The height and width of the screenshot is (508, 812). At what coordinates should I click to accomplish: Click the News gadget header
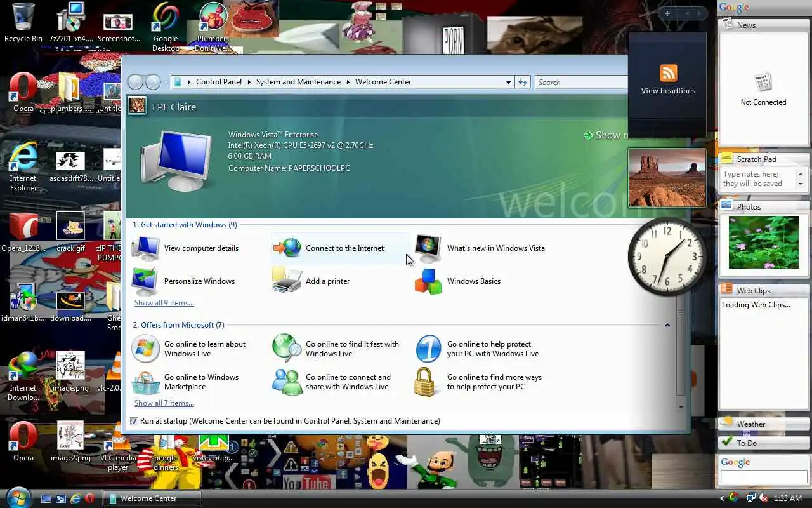click(764, 25)
